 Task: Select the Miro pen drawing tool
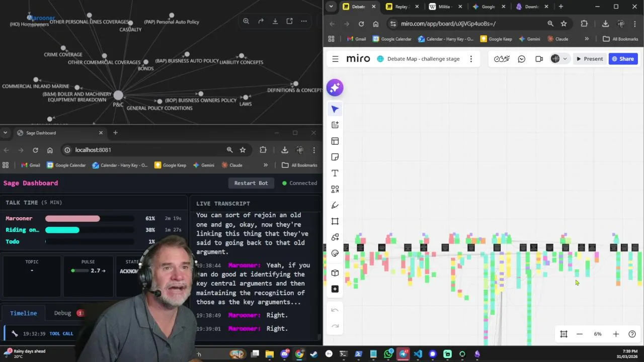click(x=335, y=205)
